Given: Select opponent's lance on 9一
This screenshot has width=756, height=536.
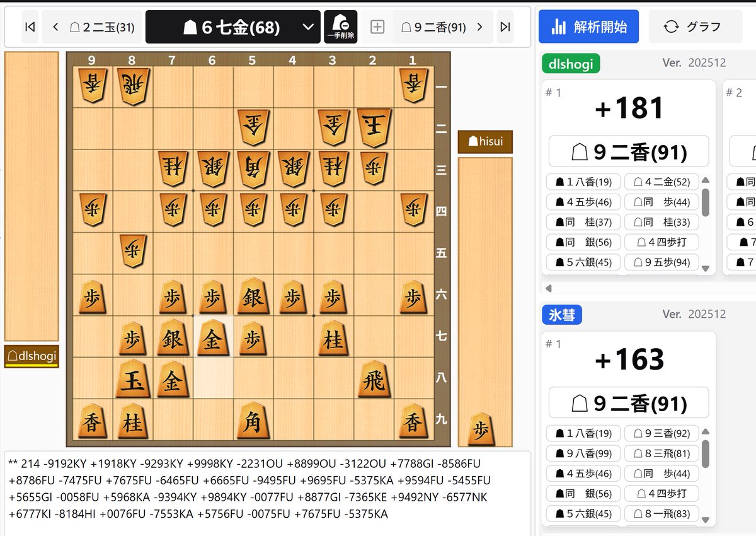Looking at the screenshot, I should click(x=92, y=86).
